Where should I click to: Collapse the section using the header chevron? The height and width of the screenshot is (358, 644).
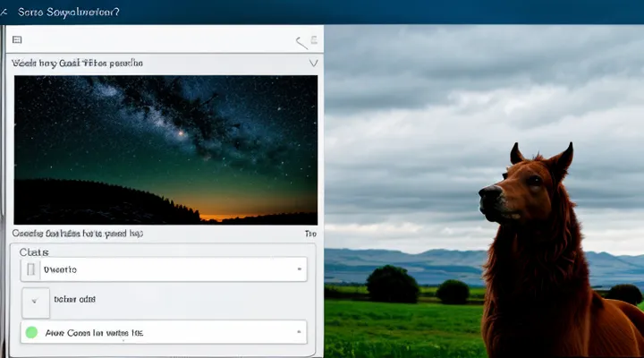pos(312,64)
